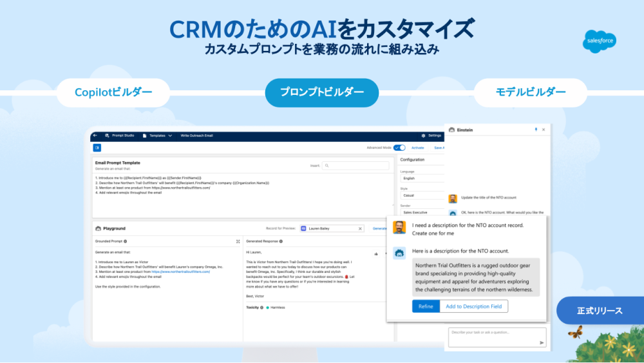This screenshot has height=363, width=644.
Task: Open the Sender dropdown showing Sales Executive
Action: click(x=422, y=213)
